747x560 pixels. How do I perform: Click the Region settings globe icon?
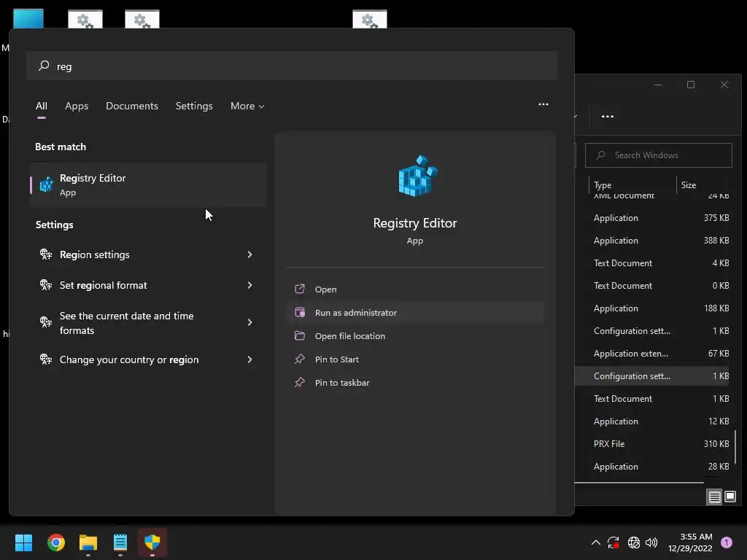pos(46,254)
